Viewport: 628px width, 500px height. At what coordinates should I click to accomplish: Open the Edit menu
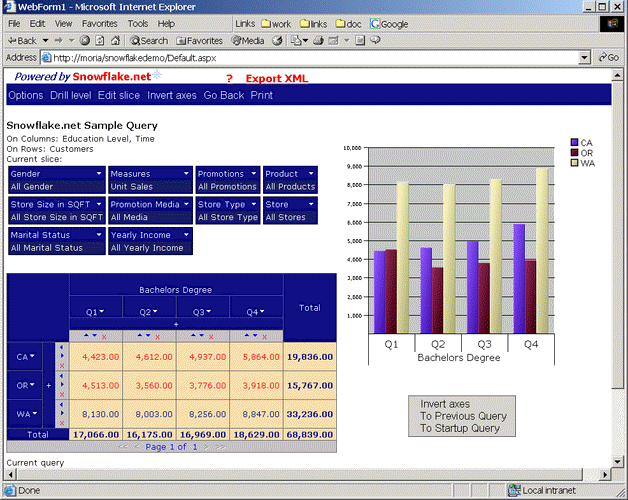[37, 24]
